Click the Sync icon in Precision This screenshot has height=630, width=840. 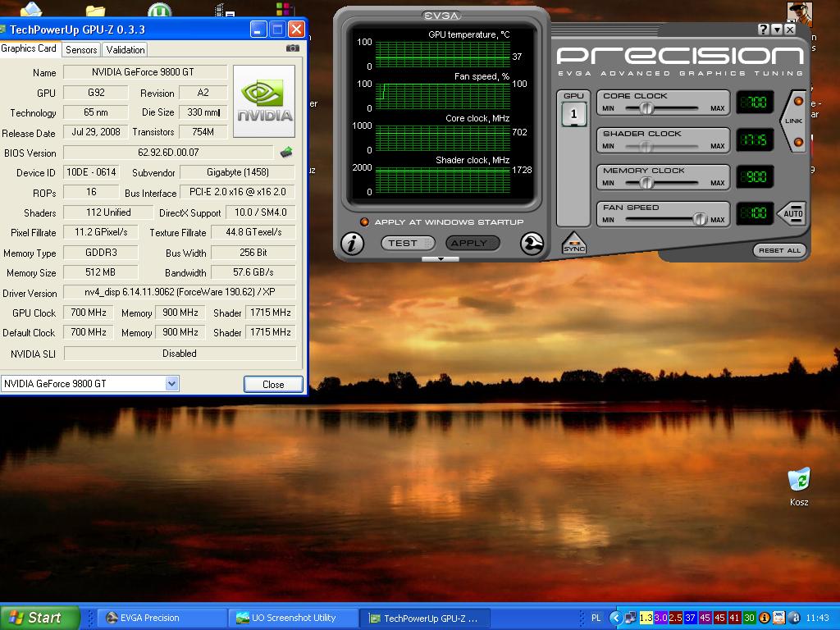(x=574, y=244)
